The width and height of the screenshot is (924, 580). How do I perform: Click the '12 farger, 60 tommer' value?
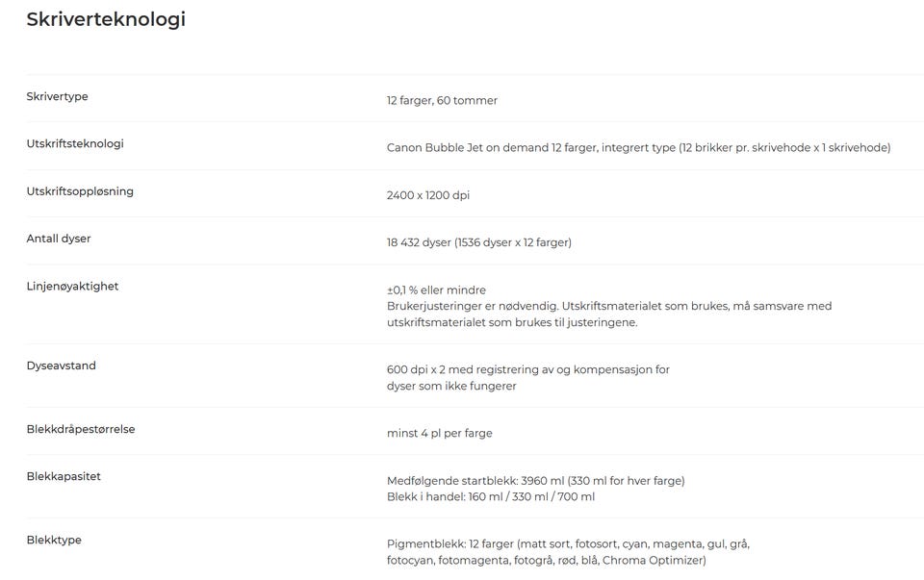click(x=442, y=101)
